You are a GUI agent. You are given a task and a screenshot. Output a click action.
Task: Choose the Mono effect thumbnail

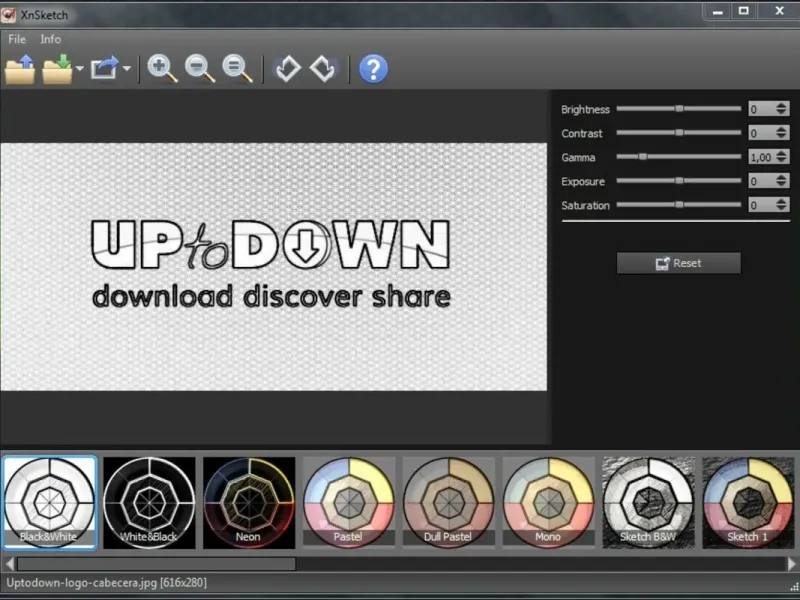[549, 503]
